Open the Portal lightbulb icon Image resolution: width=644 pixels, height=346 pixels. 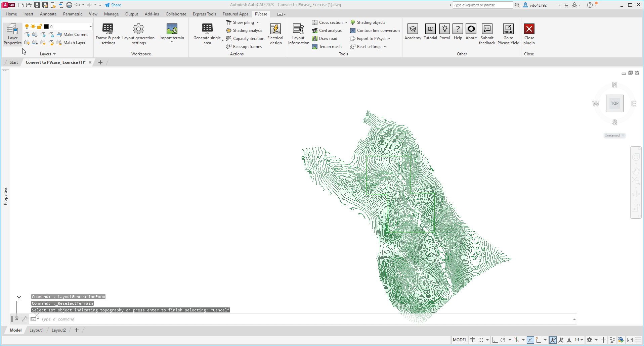444,29
